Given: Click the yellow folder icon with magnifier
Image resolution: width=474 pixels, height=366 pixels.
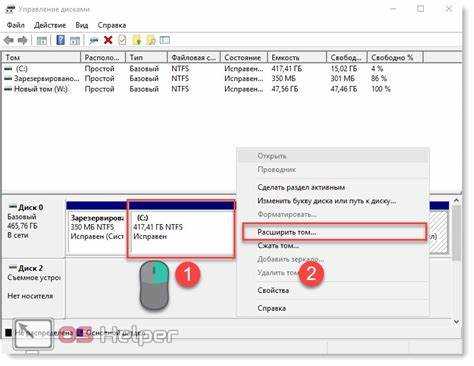Looking at the screenshot, I should (151, 40).
